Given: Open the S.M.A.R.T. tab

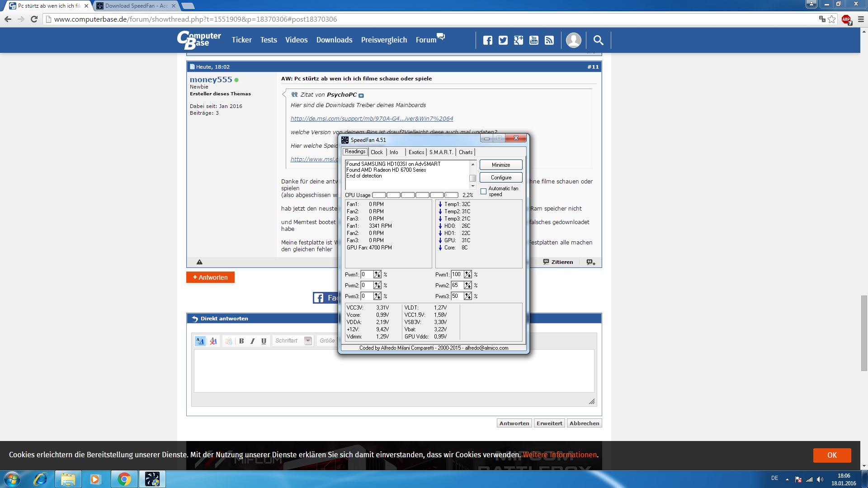Looking at the screenshot, I should (441, 152).
